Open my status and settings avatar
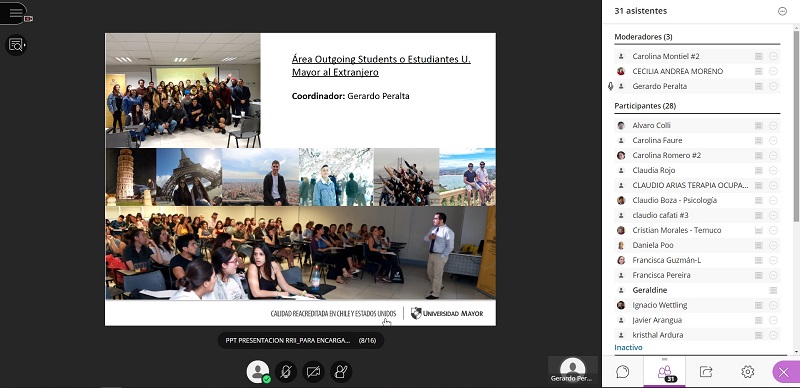The image size is (800, 388). pos(258,372)
